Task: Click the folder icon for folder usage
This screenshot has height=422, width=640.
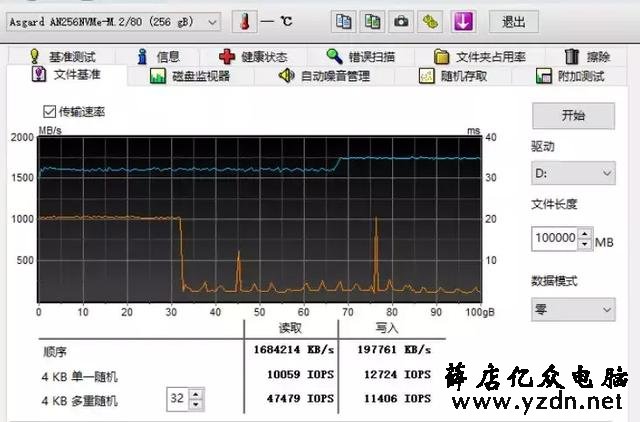Action: pos(441,57)
